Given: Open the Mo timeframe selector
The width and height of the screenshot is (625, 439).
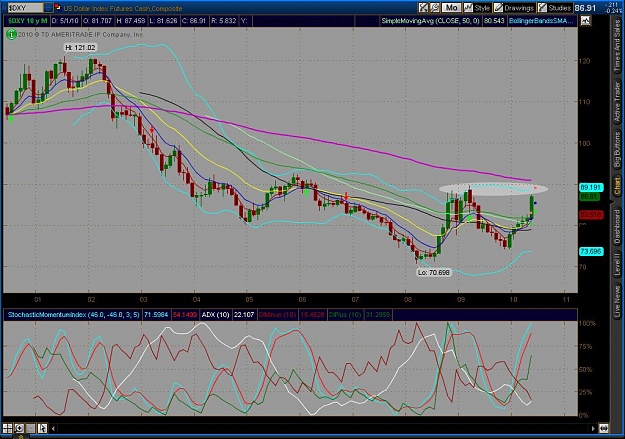Looking at the screenshot, I should coord(451,8).
